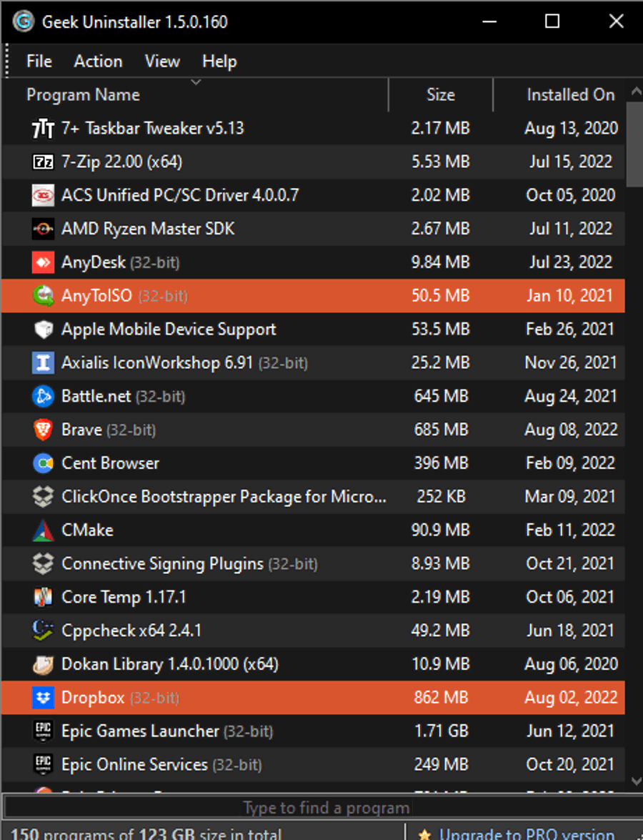
Task: Click the Battle.net icon
Action: tap(43, 397)
